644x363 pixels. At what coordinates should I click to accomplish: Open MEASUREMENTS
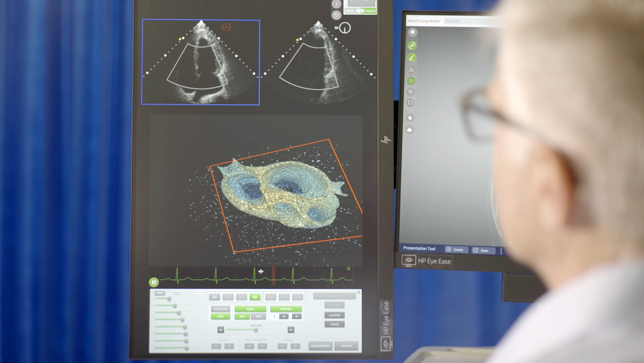click(320, 346)
